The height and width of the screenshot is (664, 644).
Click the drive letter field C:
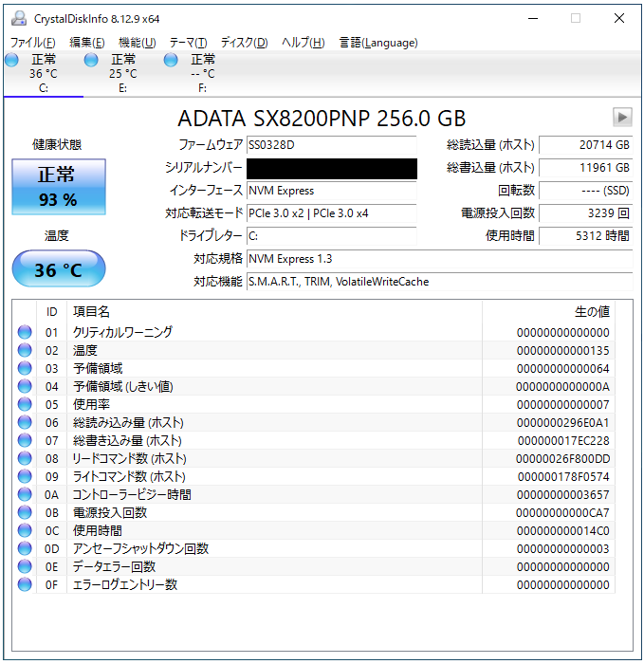pos(332,236)
